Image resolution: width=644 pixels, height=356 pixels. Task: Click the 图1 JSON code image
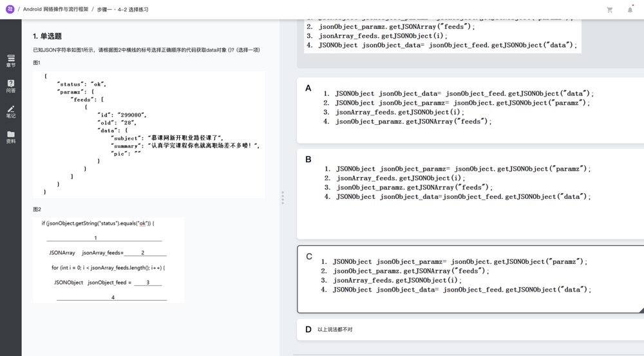149,135
